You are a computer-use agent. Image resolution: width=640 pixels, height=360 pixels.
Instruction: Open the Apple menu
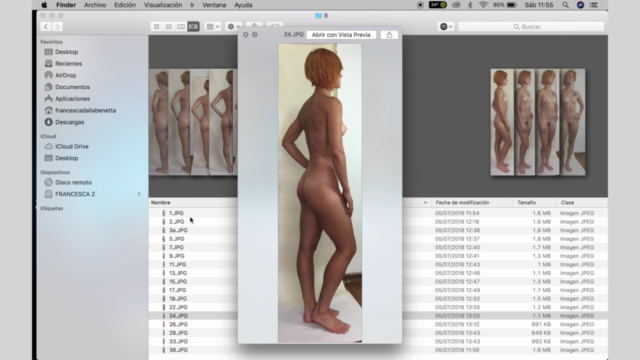(44, 5)
